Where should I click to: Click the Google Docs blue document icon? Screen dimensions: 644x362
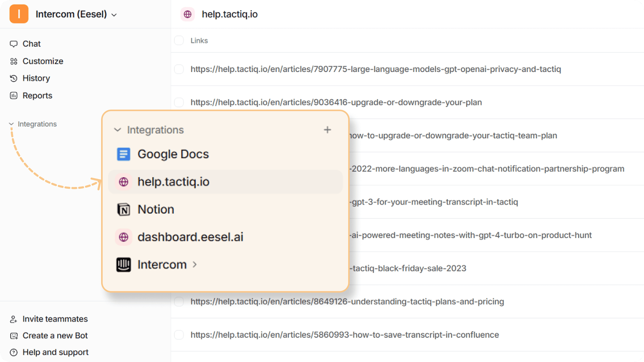click(123, 154)
